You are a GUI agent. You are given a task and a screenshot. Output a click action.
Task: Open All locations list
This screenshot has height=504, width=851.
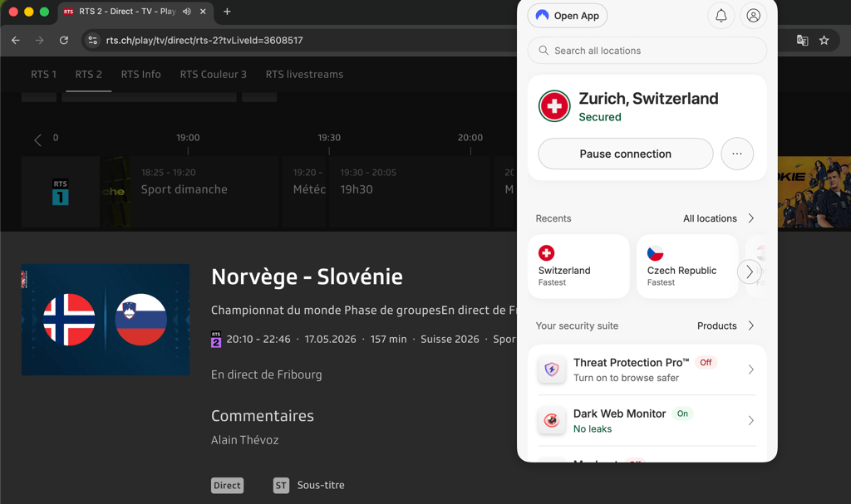pyautogui.click(x=710, y=218)
